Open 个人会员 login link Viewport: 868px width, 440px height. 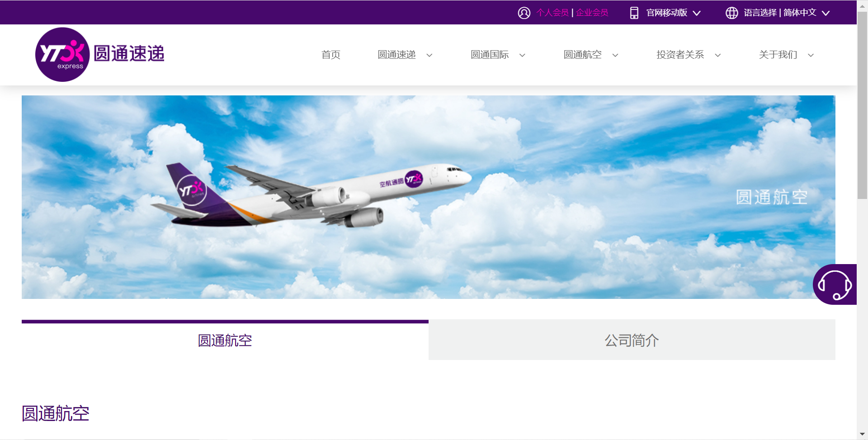[552, 13]
